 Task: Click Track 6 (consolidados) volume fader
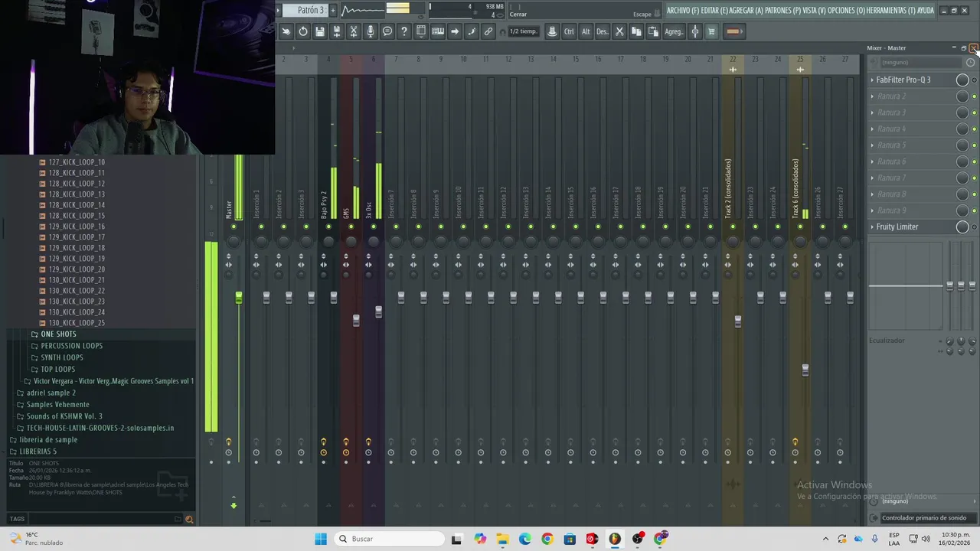[x=805, y=370]
